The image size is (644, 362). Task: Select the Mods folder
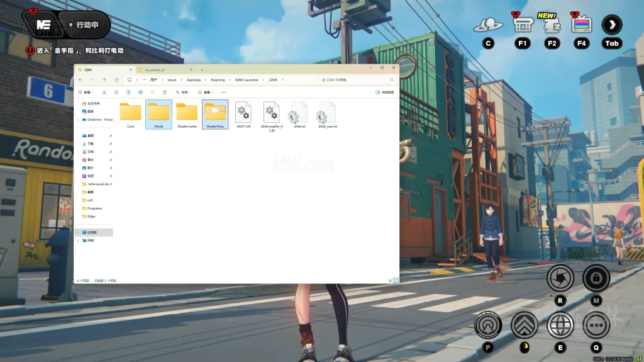158,115
